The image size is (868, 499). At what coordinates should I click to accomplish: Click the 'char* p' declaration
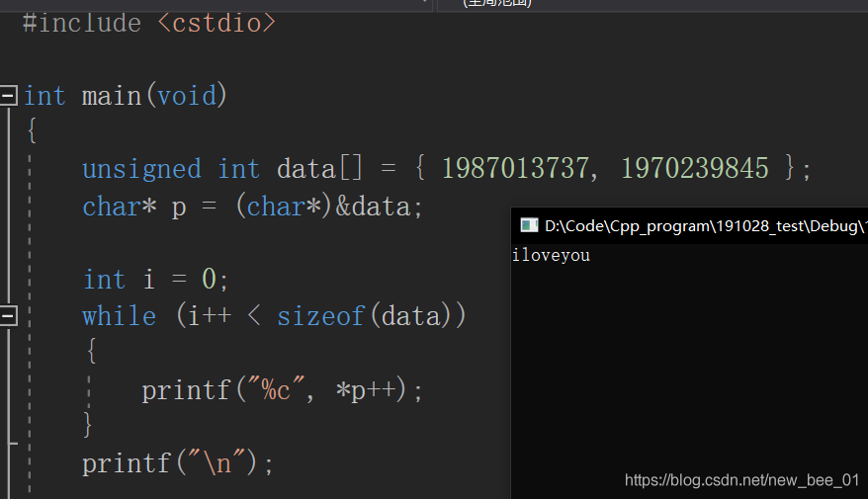[x=134, y=208]
